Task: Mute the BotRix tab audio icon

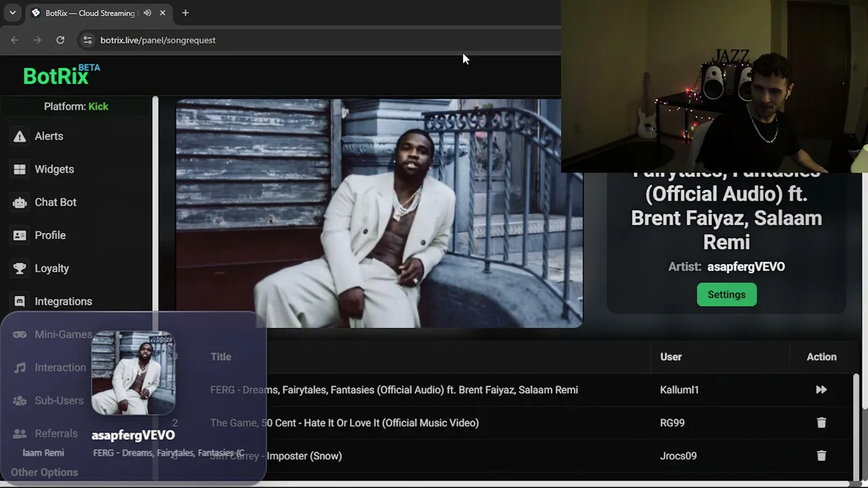Action: click(147, 13)
